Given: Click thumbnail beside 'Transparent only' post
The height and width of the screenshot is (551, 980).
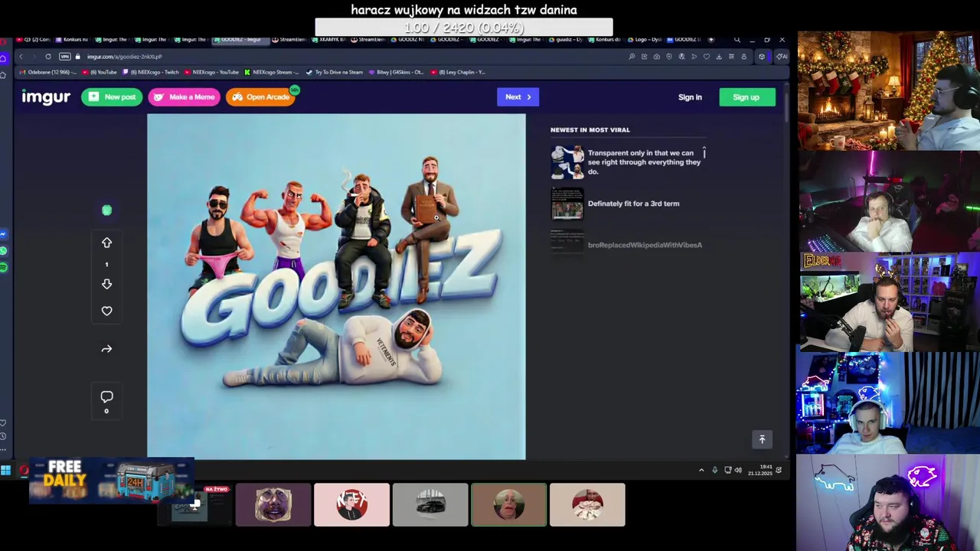Looking at the screenshot, I should [x=567, y=162].
